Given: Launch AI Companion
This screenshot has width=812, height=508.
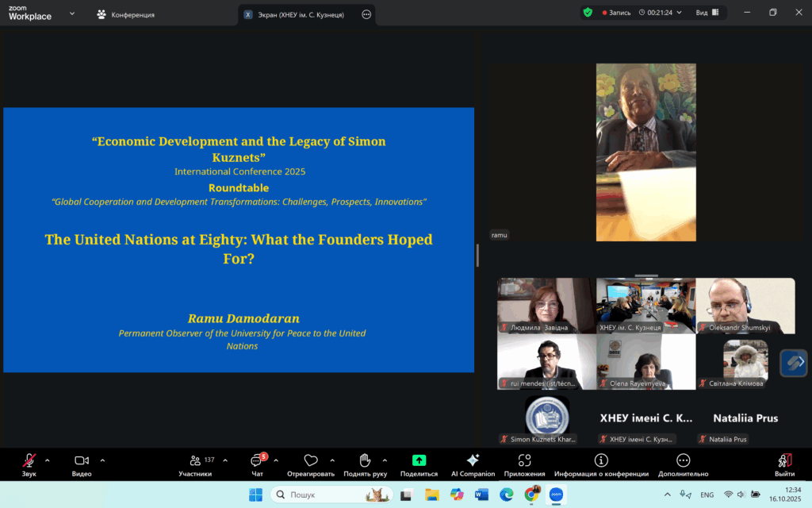Looking at the screenshot, I should [473, 460].
